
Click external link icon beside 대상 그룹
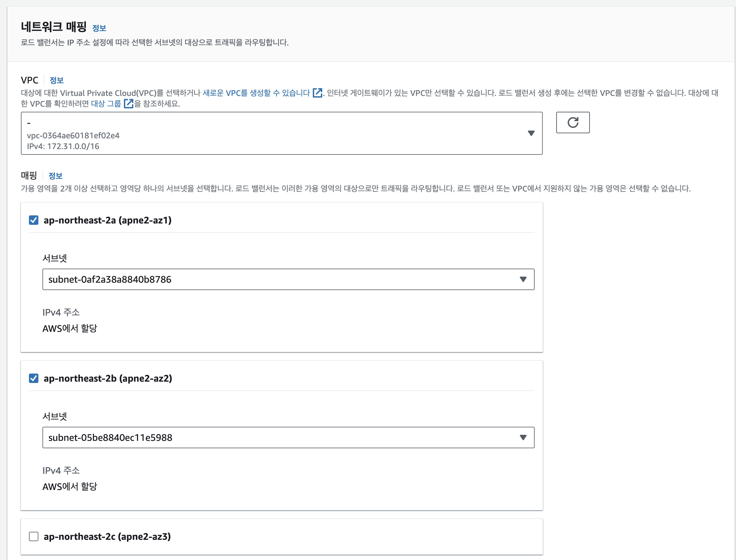(x=129, y=104)
